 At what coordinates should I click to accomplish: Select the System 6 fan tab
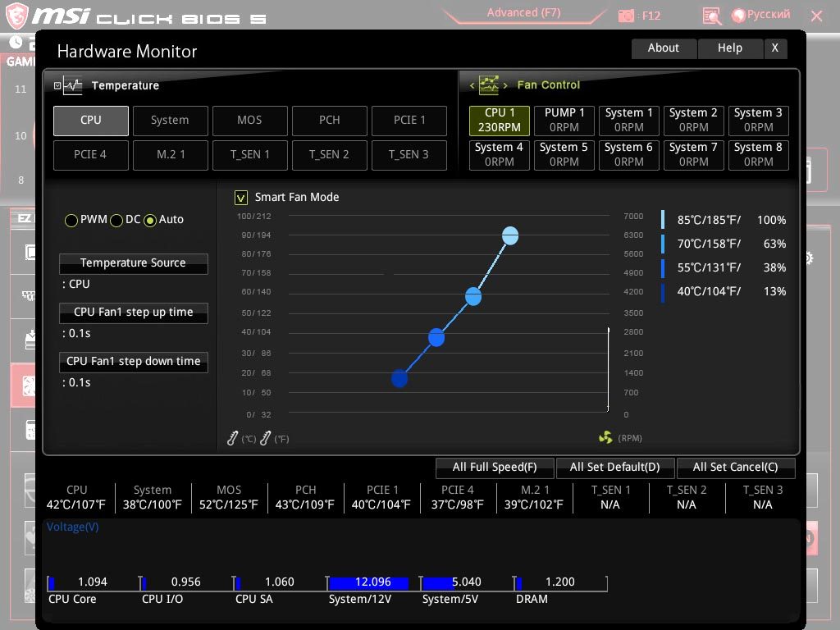click(629, 155)
